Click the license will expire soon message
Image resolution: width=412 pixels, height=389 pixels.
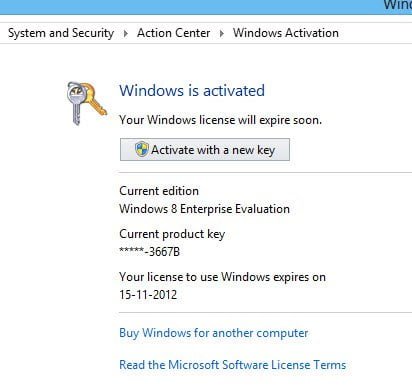220,120
